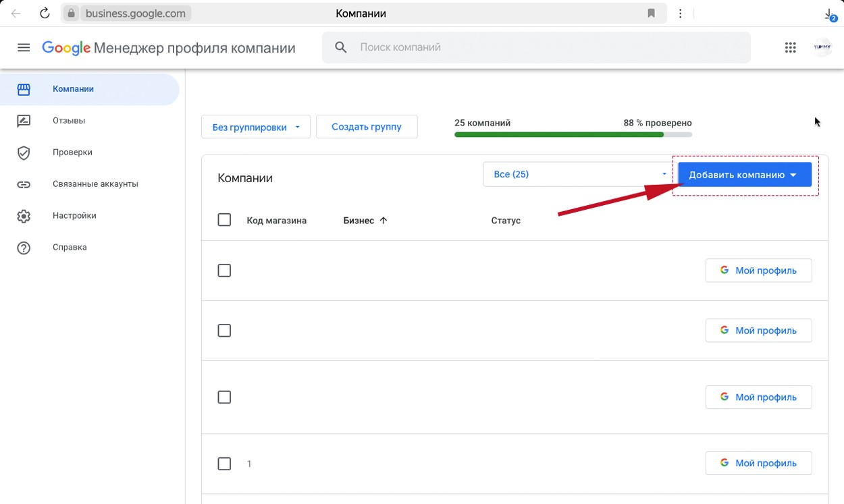Open Справка in the sidebar
The width and height of the screenshot is (844, 504).
(89, 248)
